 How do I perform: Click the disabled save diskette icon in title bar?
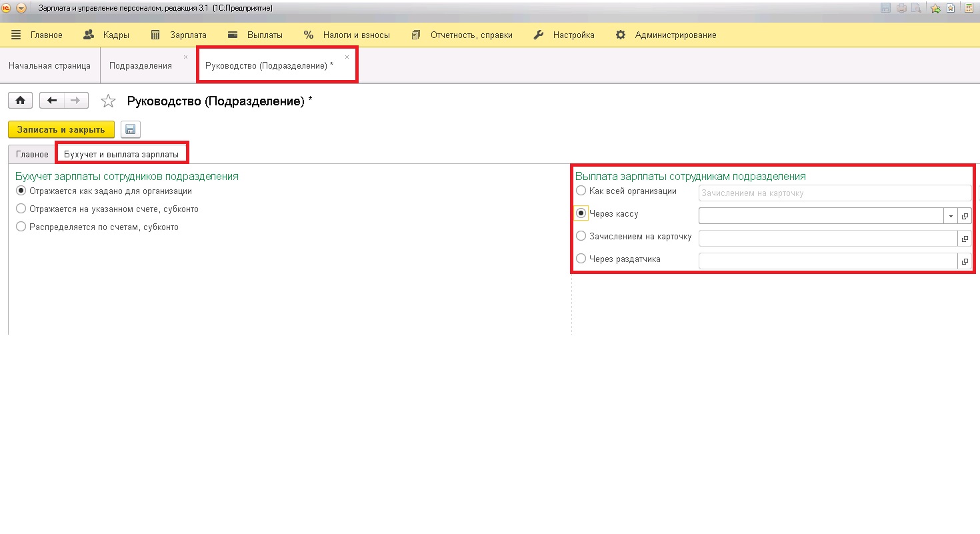pos(885,8)
